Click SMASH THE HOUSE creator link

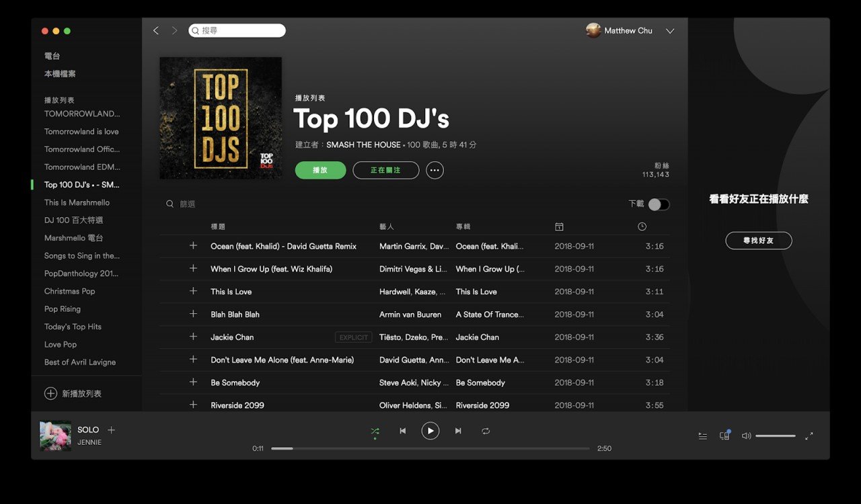(363, 145)
